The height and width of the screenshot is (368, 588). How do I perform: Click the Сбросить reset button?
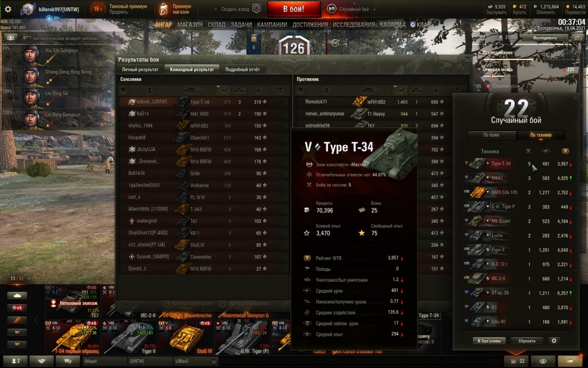(x=527, y=341)
